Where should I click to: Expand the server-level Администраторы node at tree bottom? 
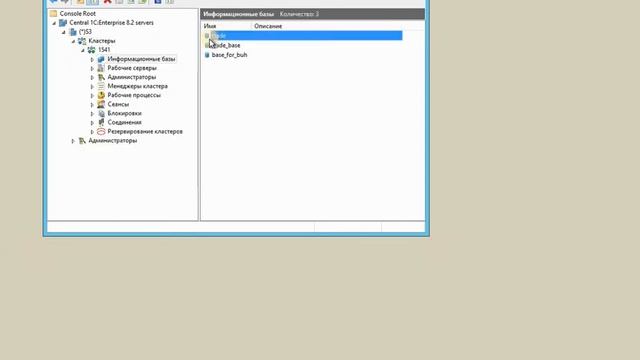(x=73, y=141)
